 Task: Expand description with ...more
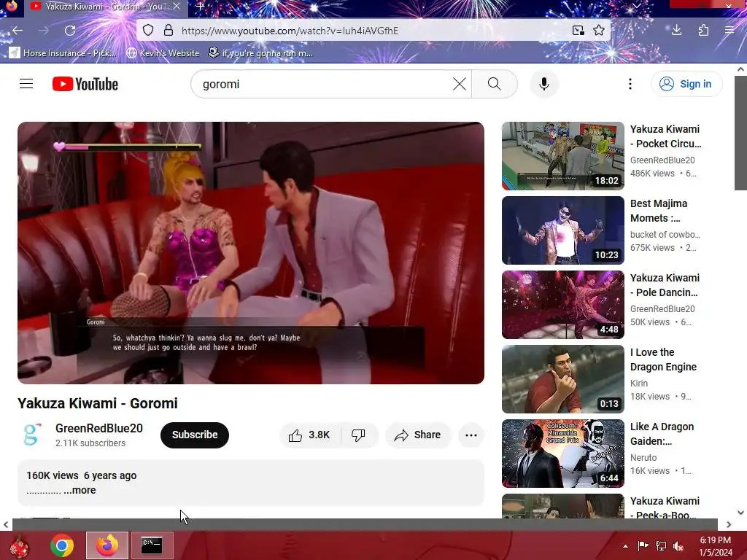[80, 490]
